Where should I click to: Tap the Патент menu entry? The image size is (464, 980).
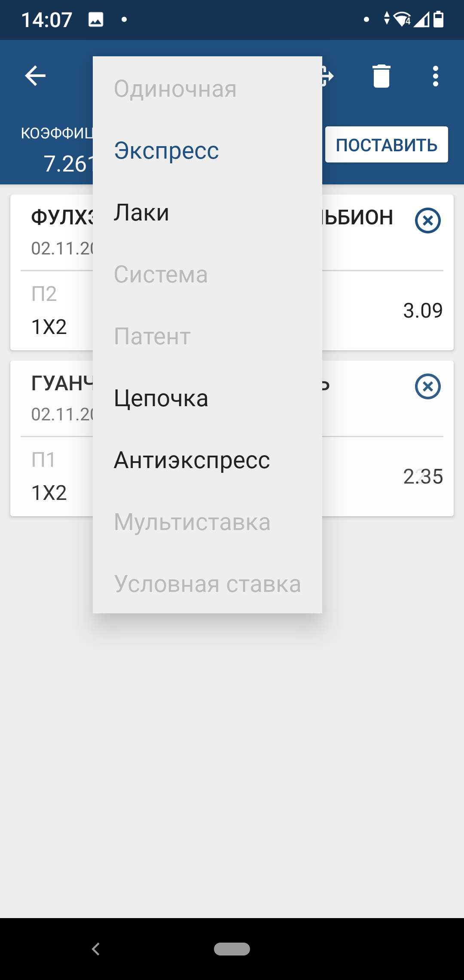[x=153, y=336]
